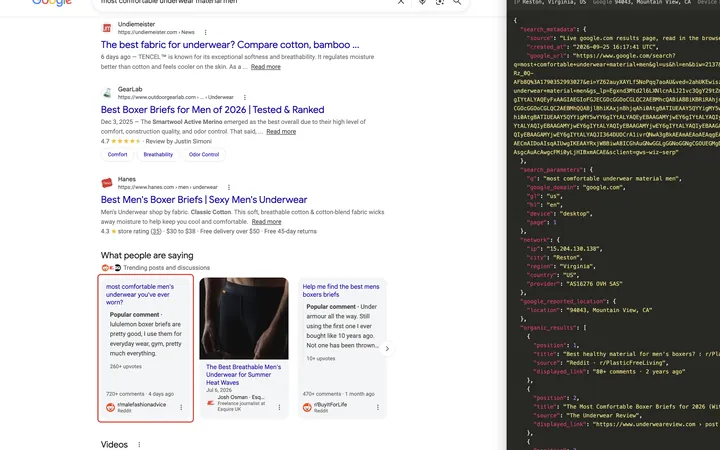Open the underwear photo thumbnail on Esquire card

[x=244, y=318]
